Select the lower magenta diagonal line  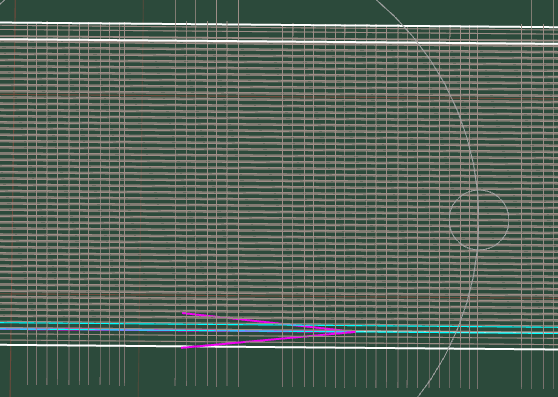[x=267, y=340]
